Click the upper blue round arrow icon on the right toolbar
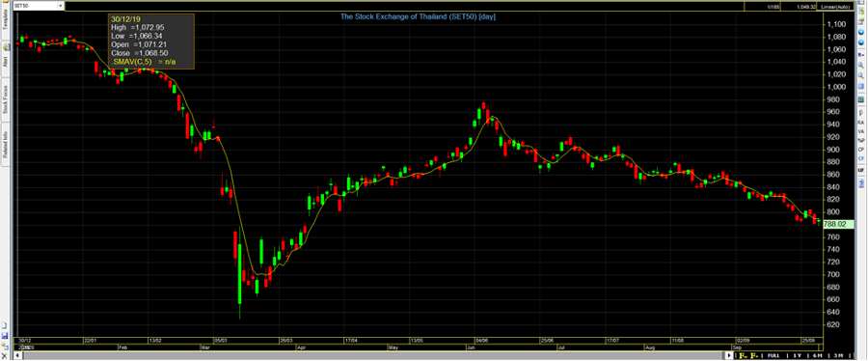 pyautogui.click(x=861, y=32)
